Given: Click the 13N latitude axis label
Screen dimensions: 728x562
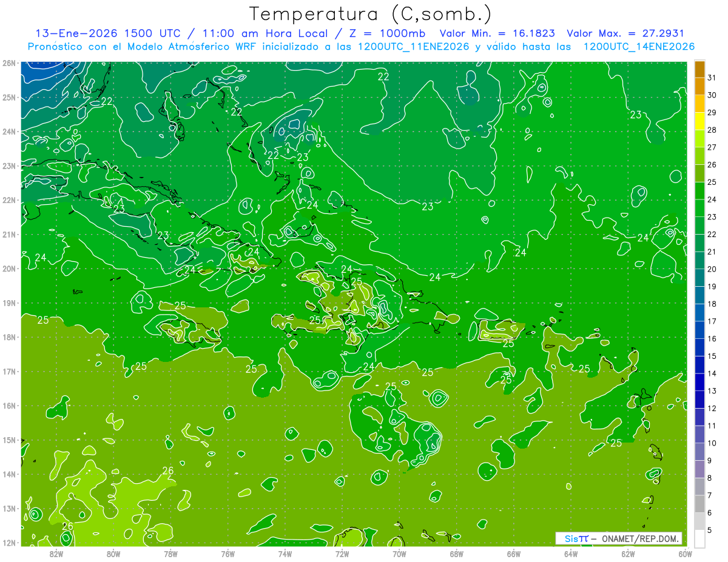Looking at the screenshot, I should coord(8,508).
